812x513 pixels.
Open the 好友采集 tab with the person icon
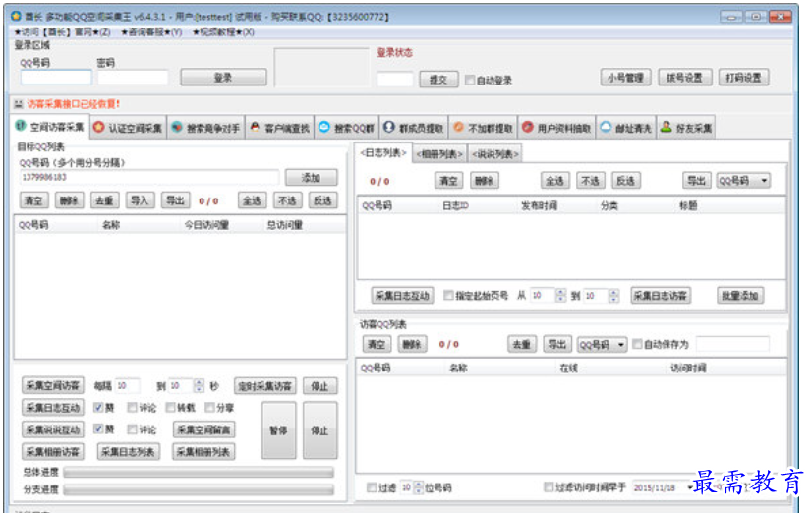[x=686, y=128]
